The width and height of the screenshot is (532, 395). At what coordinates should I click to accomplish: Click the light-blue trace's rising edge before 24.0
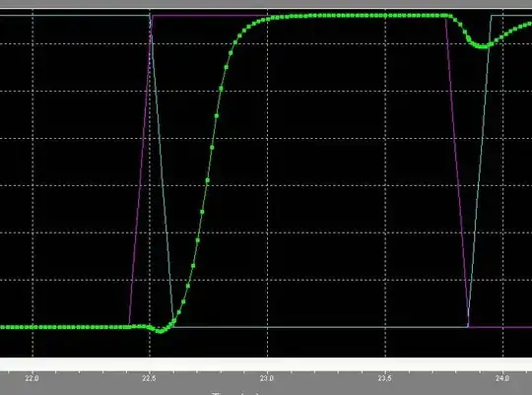tap(480, 169)
